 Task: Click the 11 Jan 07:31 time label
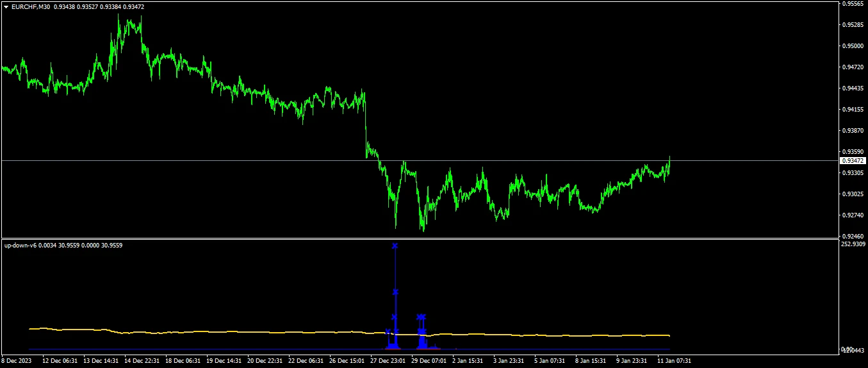point(675,360)
